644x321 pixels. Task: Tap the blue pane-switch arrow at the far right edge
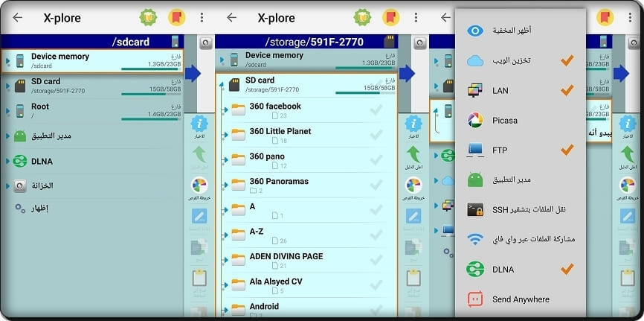click(x=622, y=73)
